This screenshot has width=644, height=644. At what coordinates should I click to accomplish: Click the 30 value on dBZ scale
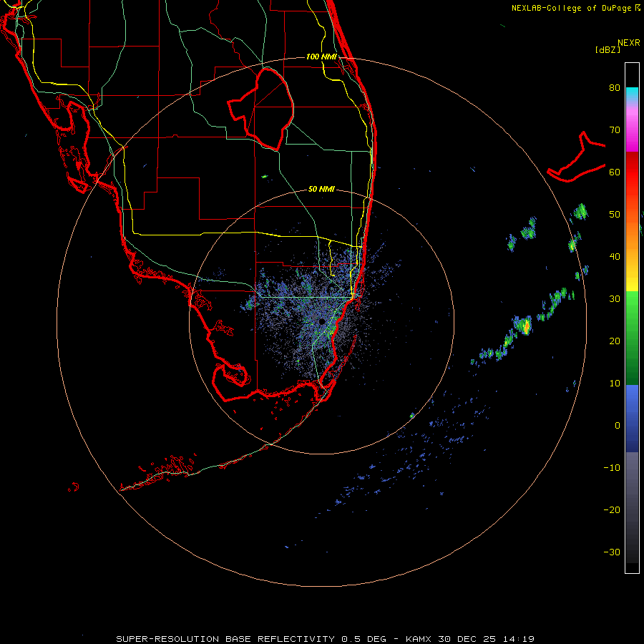[x=615, y=298]
